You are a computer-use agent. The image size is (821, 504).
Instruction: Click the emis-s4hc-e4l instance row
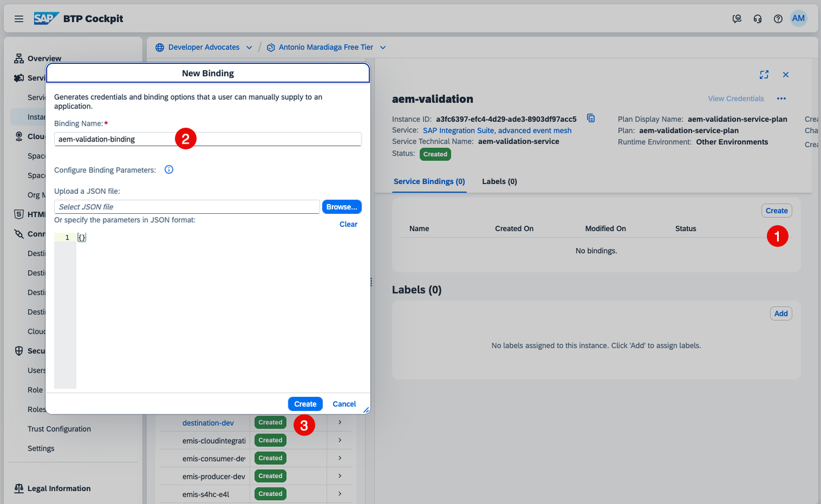click(x=255, y=494)
